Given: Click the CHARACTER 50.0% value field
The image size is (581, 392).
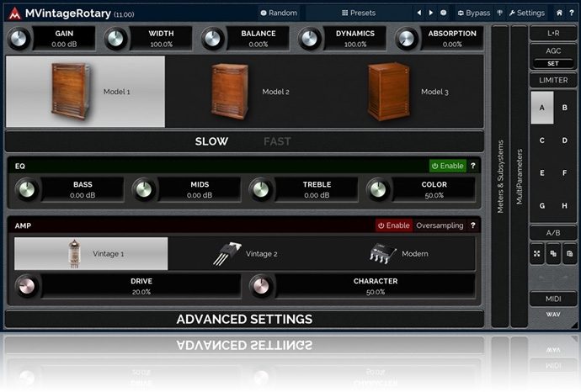Looking at the screenshot, I should [376, 286].
